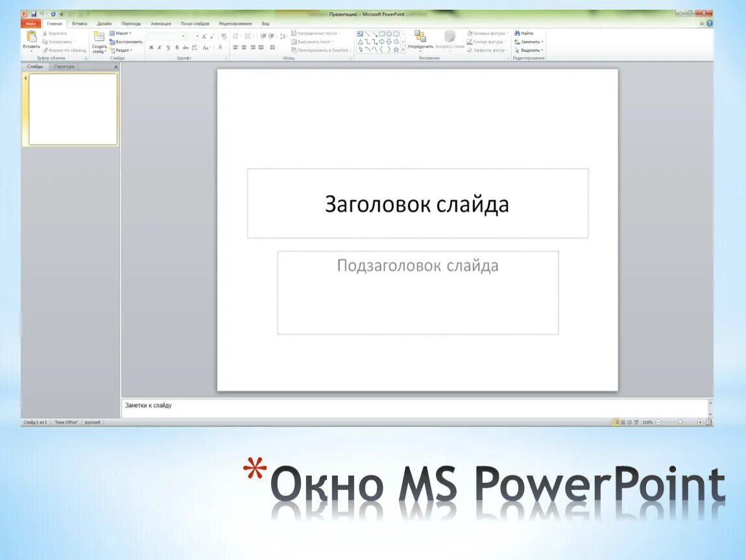Image resolution: width=746 pixels, height=560 pixels.
Task: Open the font name combo box
Action: tap(166, 36)
